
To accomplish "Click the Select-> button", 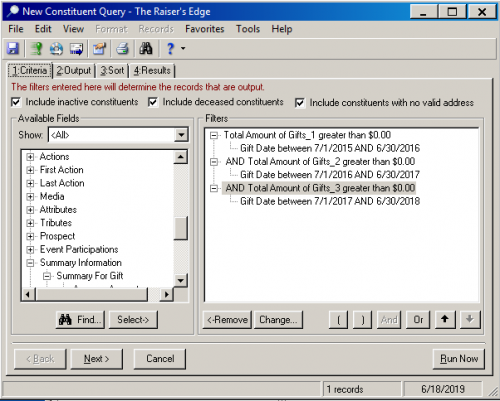I will (133, 320).
